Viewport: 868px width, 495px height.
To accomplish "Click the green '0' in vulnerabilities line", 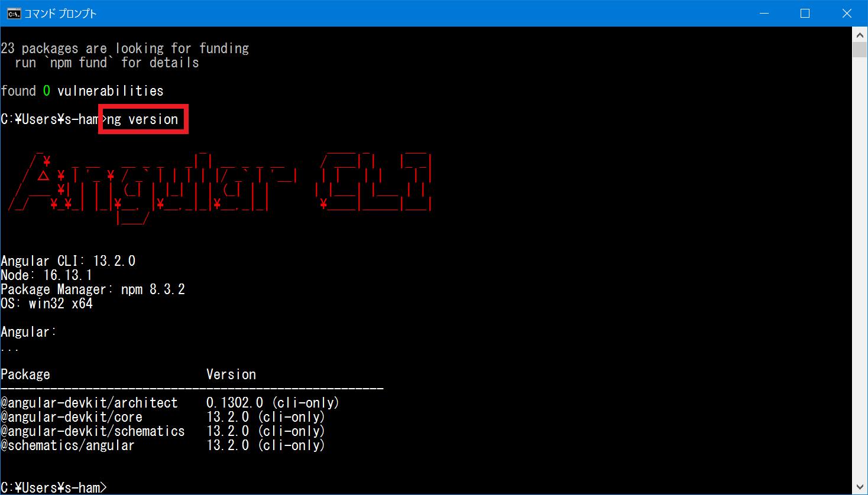I will tap(47, 91).
